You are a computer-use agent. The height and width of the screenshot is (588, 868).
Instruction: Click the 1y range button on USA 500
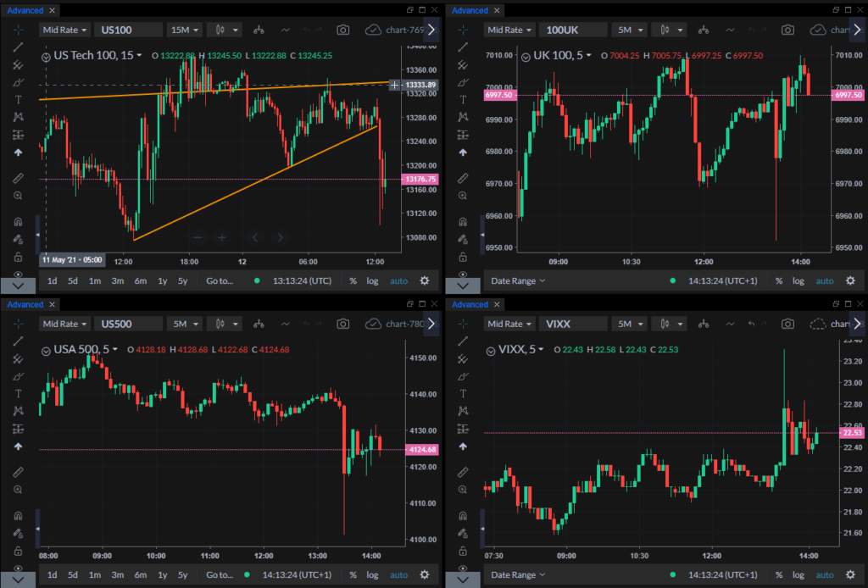coord(163,574)
